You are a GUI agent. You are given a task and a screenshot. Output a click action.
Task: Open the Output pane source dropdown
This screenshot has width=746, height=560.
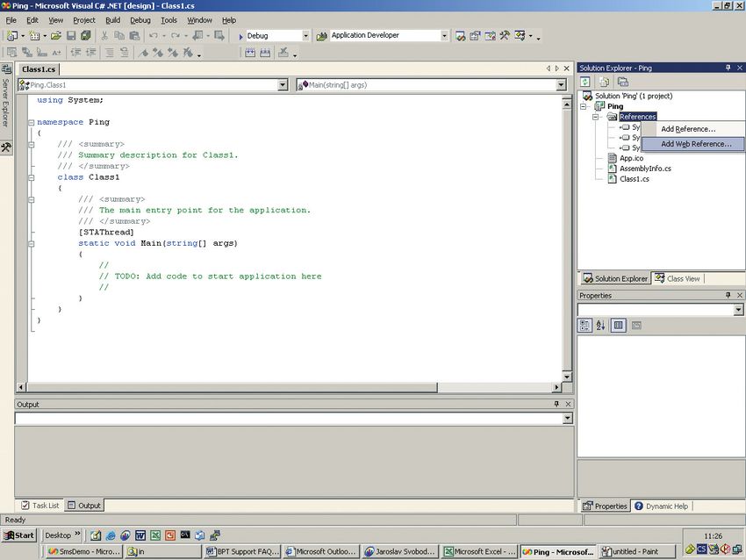click(567, 419)
